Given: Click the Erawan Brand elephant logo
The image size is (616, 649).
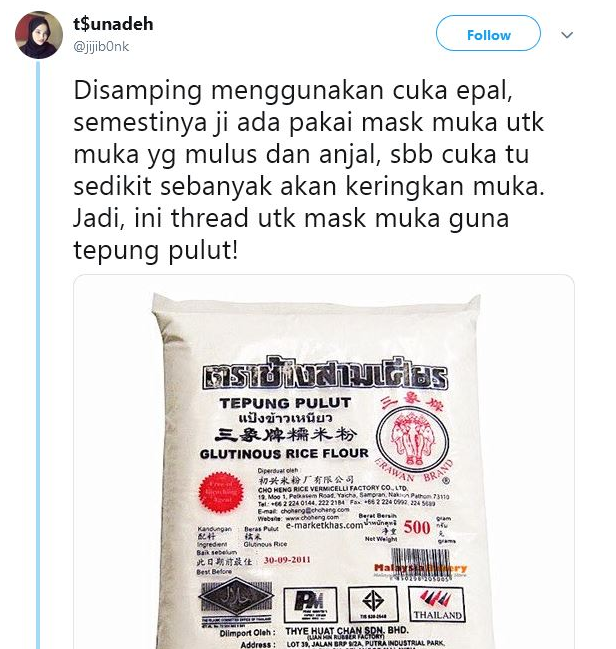Looking at the screenshot, I should click(412, 439).
